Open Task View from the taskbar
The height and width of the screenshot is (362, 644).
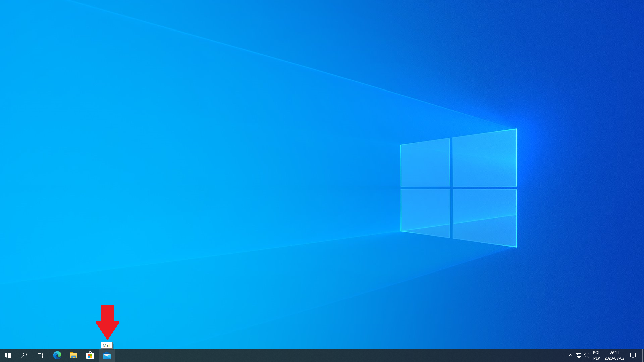click(40, 355)
